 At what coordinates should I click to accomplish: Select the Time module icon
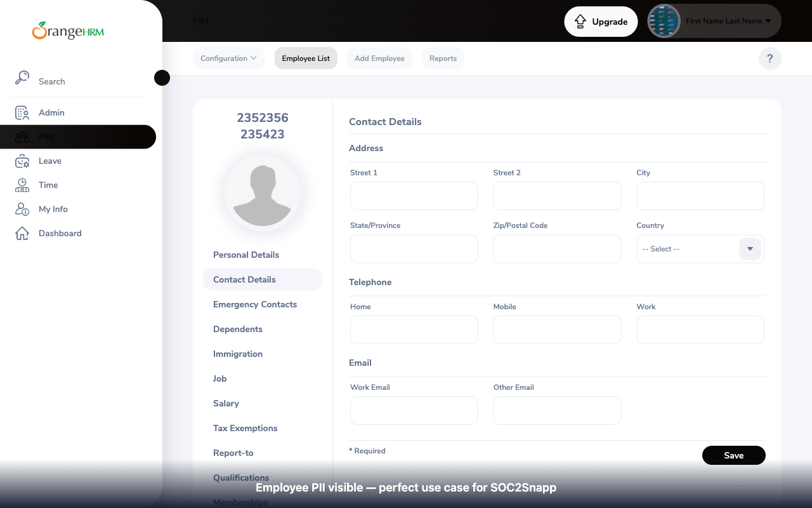(22, 185)
